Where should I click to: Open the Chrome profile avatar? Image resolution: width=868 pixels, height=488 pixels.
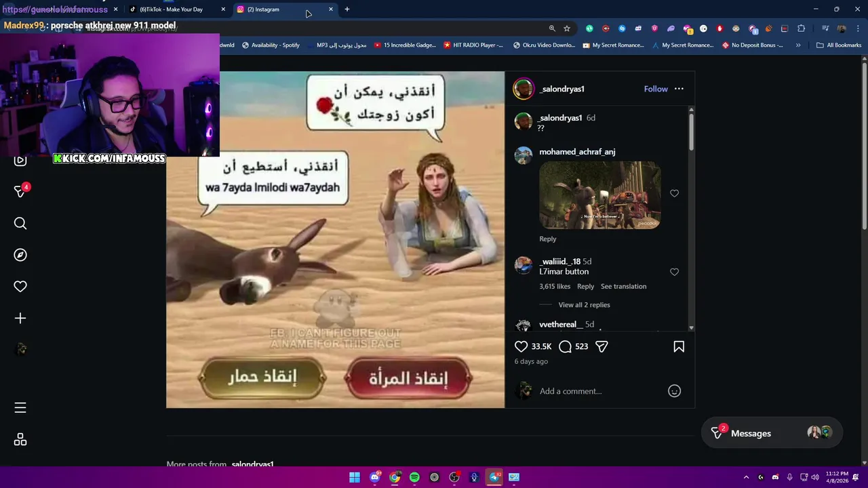coord(842,28)
